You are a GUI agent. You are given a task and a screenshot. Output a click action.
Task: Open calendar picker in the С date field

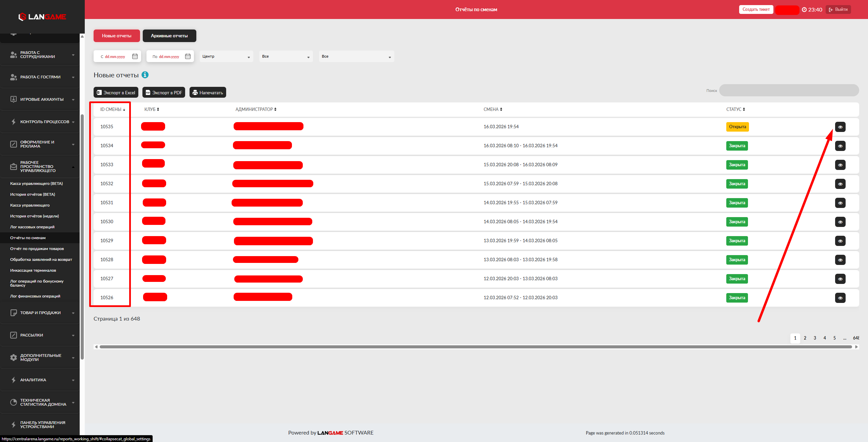tap(135, 56)
